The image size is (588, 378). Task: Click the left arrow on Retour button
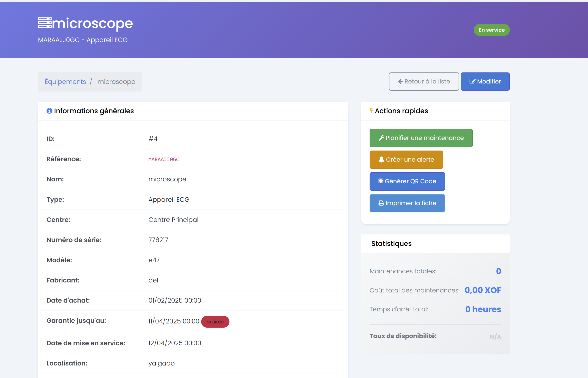(400, 82)
